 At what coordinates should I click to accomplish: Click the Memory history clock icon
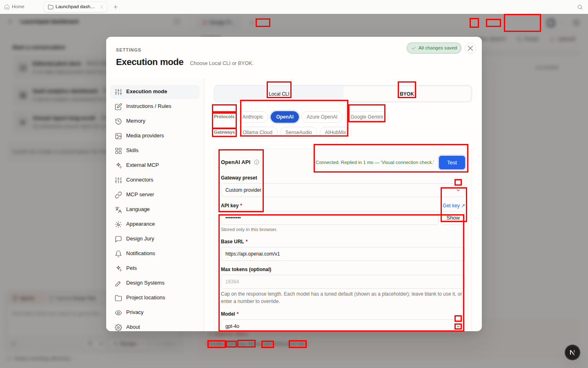118,121
